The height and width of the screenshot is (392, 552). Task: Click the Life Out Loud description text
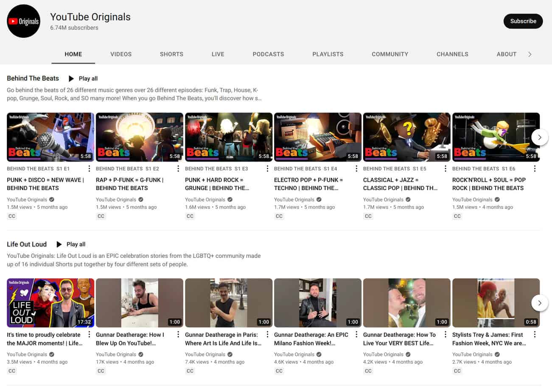click(x=134, y=260)
